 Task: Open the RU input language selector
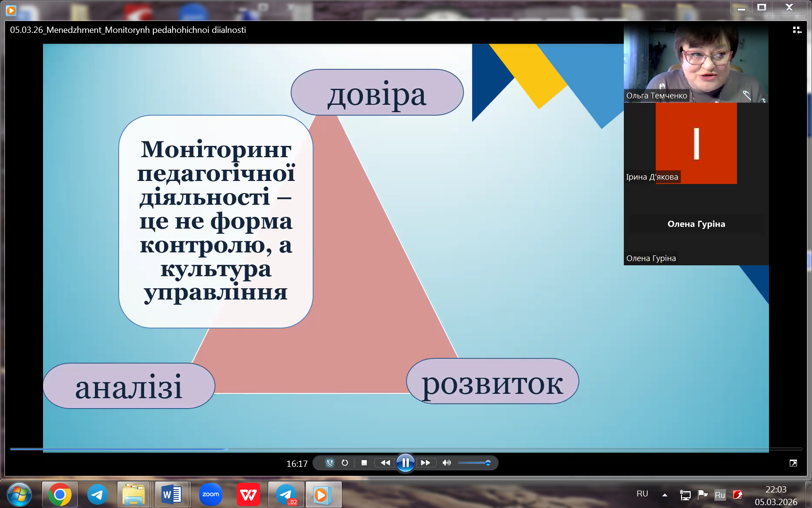[642, 494]
